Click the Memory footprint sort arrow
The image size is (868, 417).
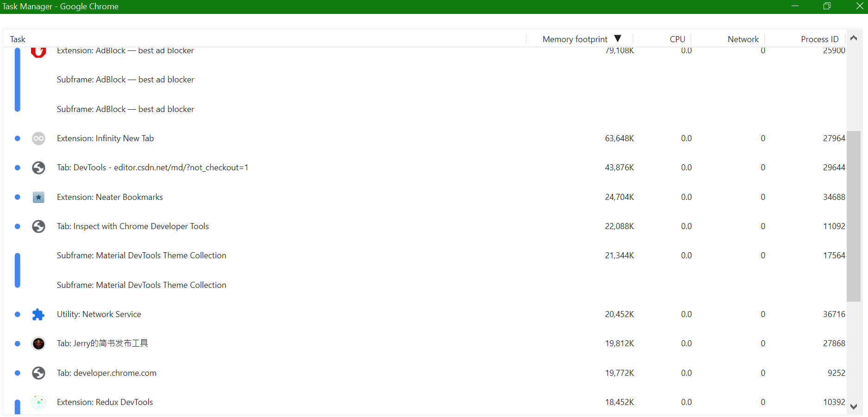pyautogui.click(x=618, y=38)
